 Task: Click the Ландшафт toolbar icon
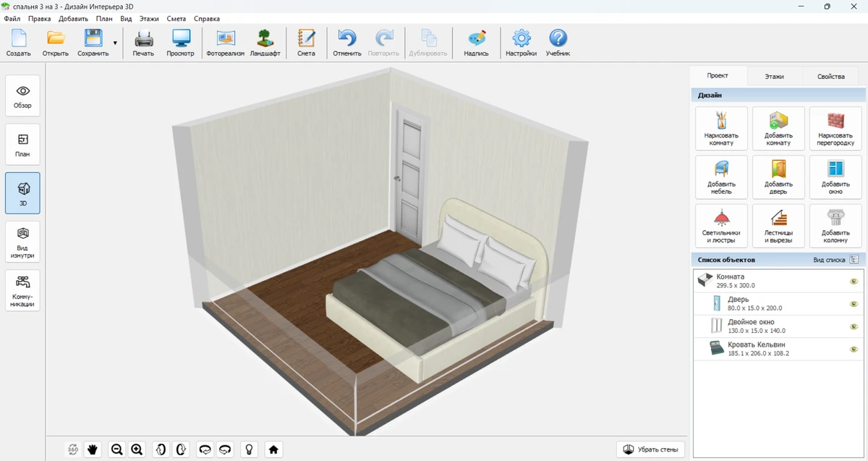pos(265,43)
